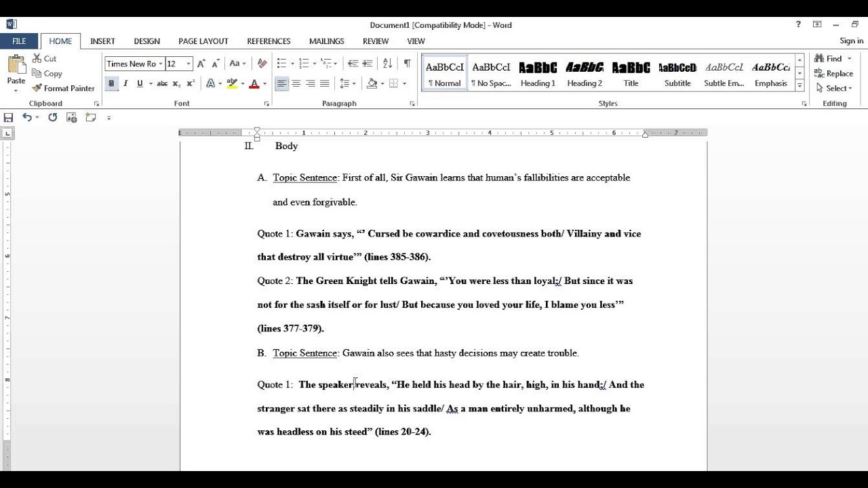Click the Word logo in title bar
This screenshot has height=488, width=868.
click(11, 24)
